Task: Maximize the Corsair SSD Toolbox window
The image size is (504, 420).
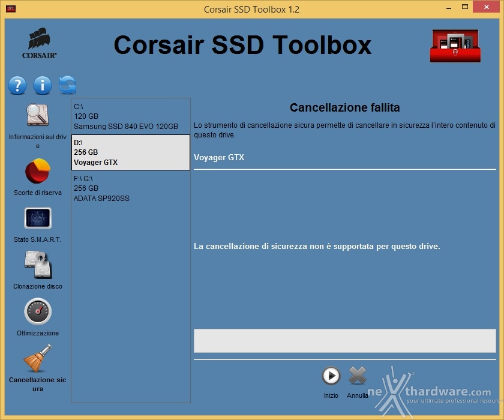Action: click(x=465, y=7)
